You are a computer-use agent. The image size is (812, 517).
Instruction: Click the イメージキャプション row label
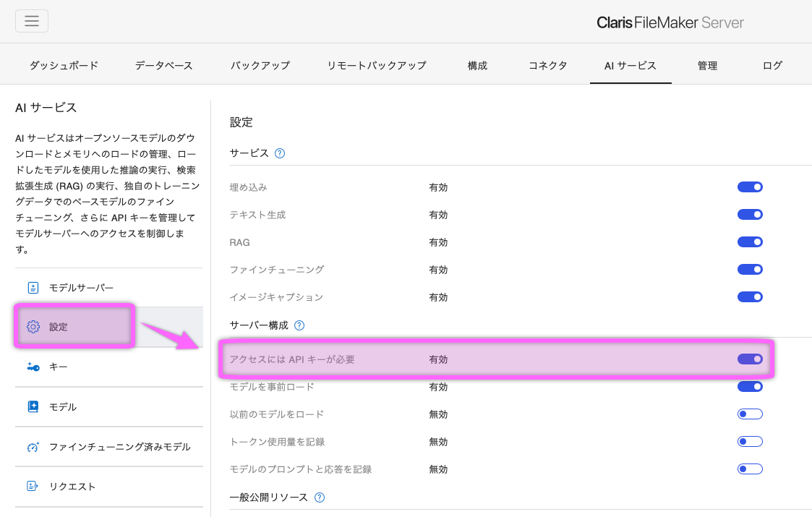276,297
